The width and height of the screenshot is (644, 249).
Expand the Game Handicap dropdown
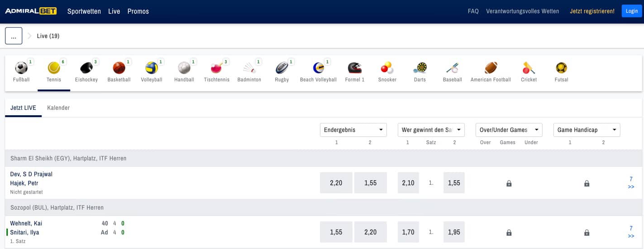587,130
